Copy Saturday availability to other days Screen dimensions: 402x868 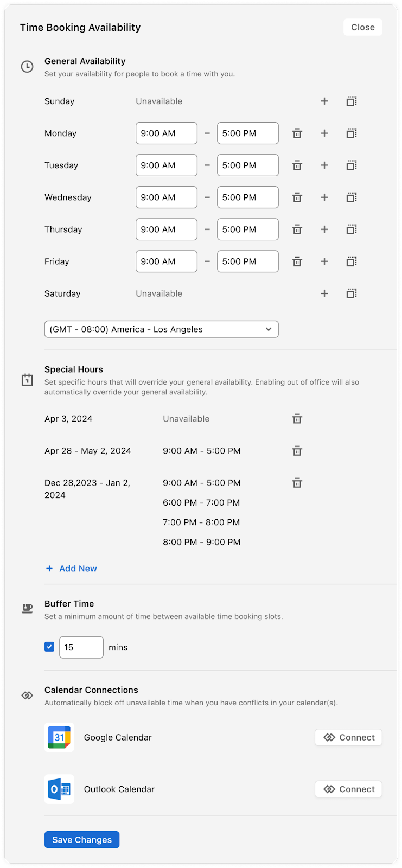pyautogui.click(x=352, y=293)
